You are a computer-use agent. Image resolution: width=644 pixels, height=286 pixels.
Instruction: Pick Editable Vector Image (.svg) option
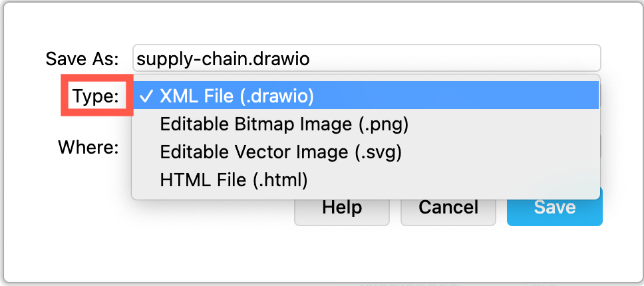point(281,152)
